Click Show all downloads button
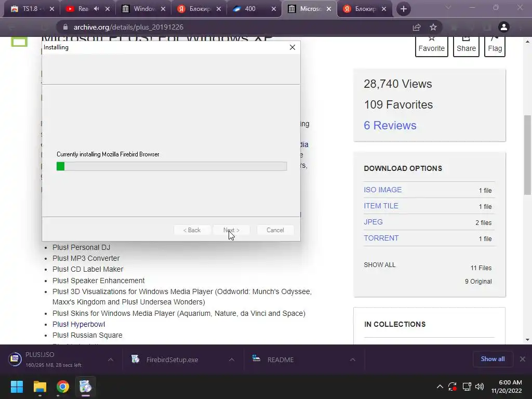The width and height of the screenshot is (532, 399). click(x=493, y=359)
